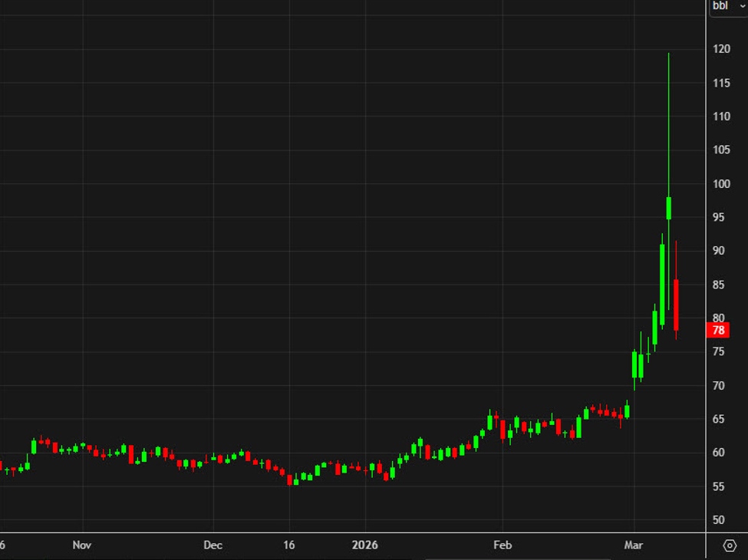Image resolution: width=748 pixels, height=560 pixels.
Task: Click the 110 price axis label
Action: click(x=721, y=117)
